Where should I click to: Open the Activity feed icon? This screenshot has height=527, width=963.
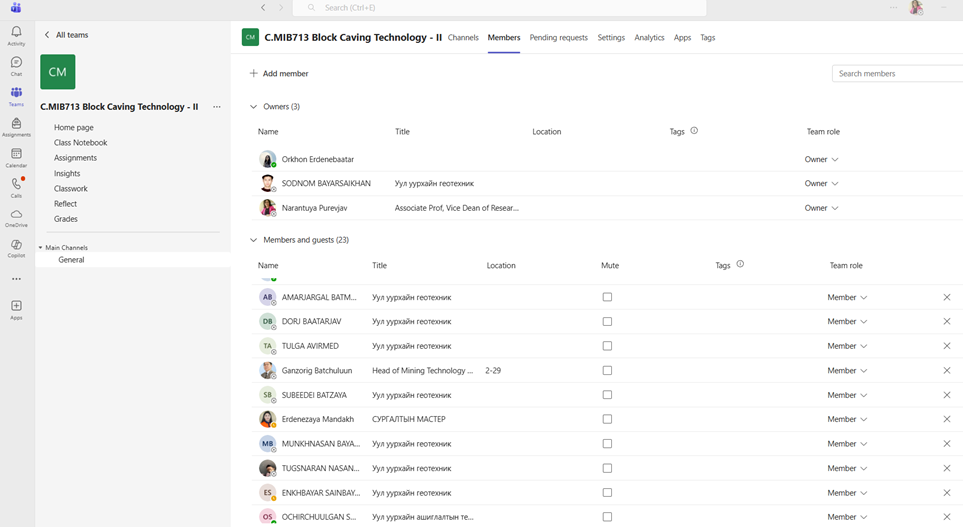(16, 35)
